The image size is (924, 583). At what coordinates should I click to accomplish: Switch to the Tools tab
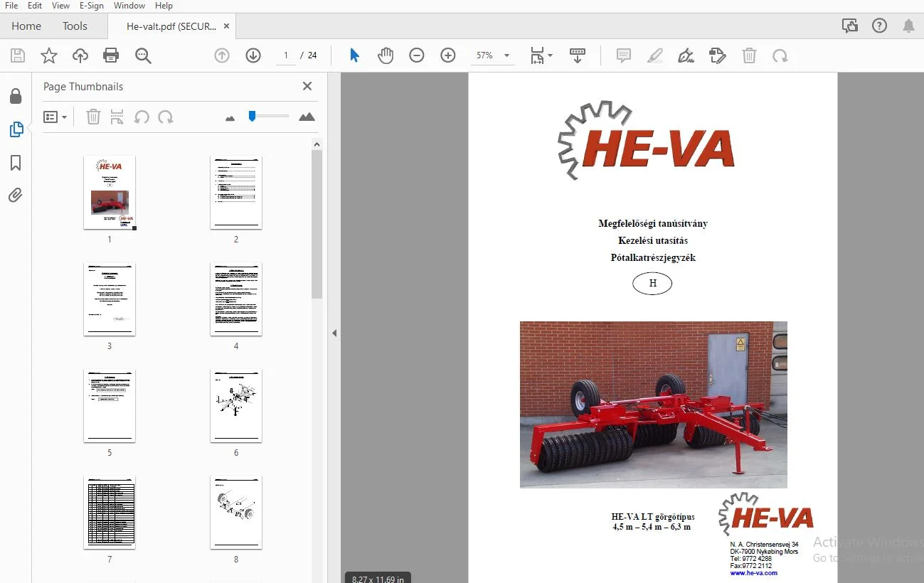click(x=75, y=26)
